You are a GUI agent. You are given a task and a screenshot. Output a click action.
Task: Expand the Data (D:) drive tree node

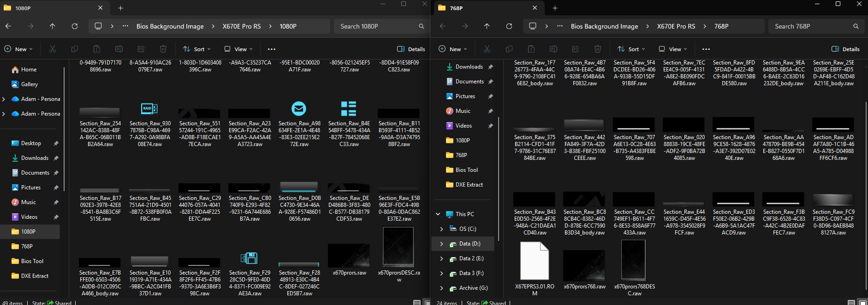(441, 244)
